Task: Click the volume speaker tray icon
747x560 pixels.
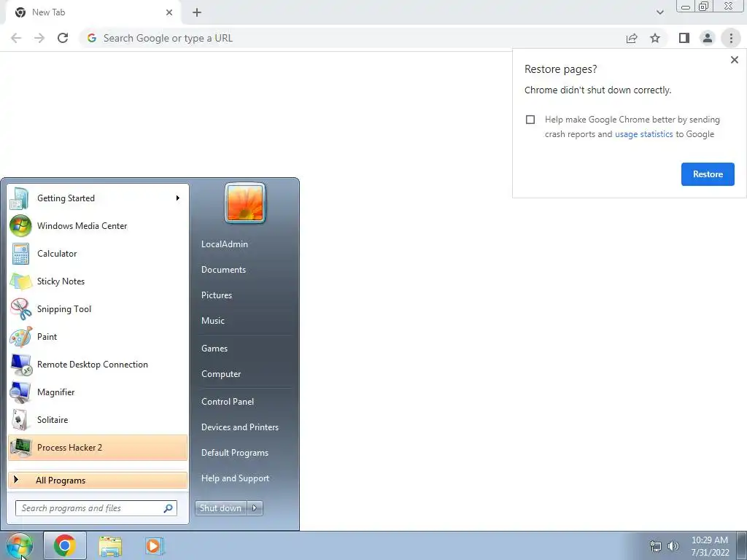Action: (x=673, y=546)
